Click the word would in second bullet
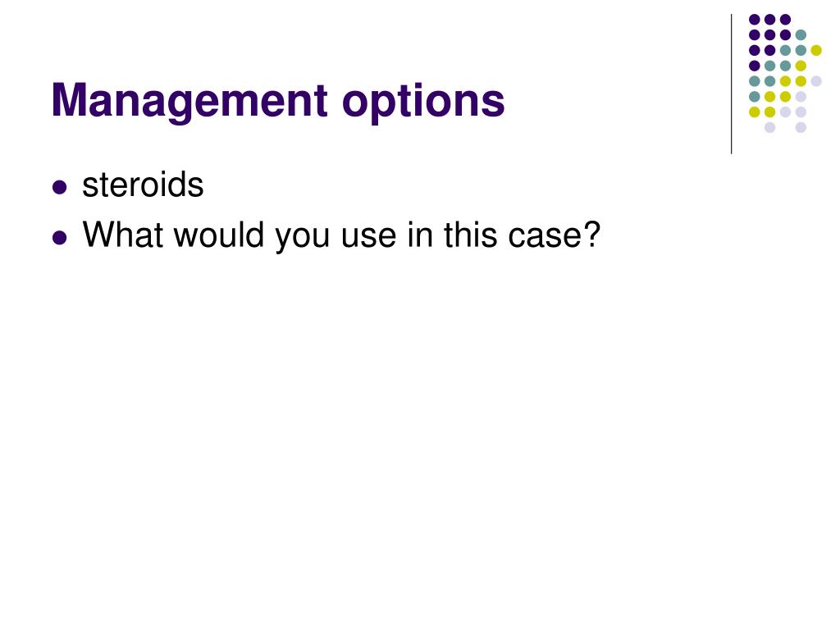This screenshot has height=630, width=840. coord(218,234)
